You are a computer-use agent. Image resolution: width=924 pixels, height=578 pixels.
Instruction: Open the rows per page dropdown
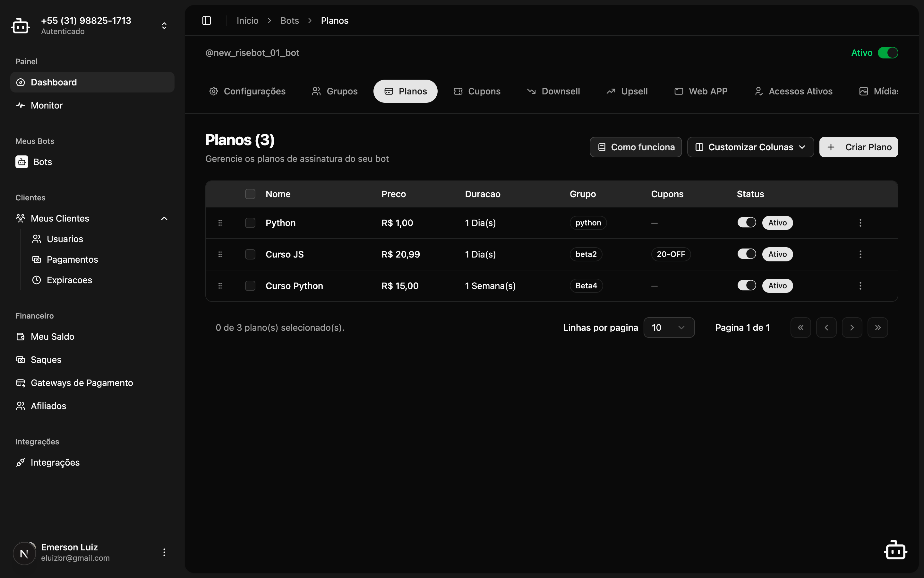pos(669,328)
